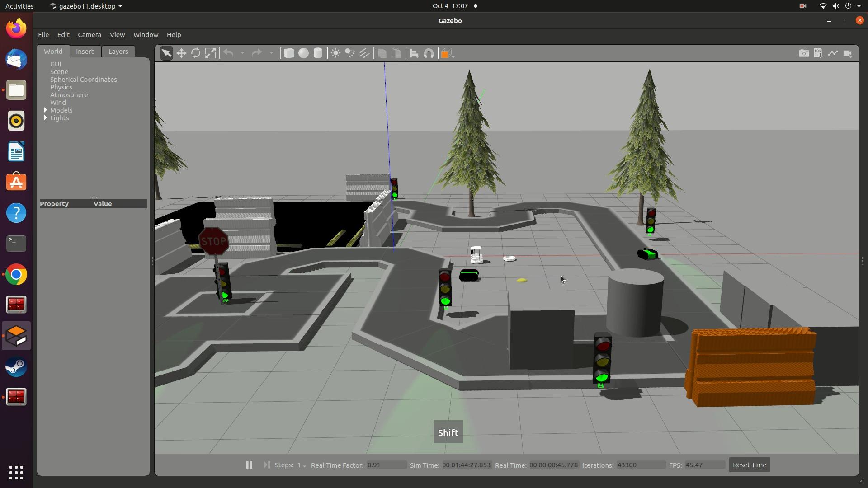The image size is (868, 488).
Task: Select Wind in the World tree
Action: click(58, 103)
